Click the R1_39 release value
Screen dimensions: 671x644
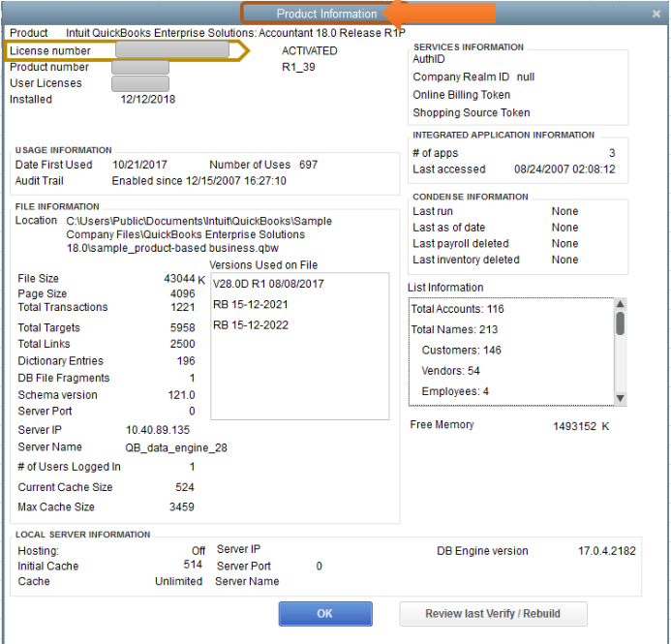298,67
